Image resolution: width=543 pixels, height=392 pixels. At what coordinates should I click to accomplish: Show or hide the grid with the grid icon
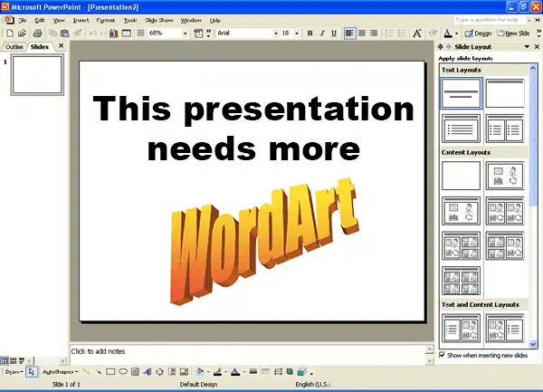tap(140, 33)
